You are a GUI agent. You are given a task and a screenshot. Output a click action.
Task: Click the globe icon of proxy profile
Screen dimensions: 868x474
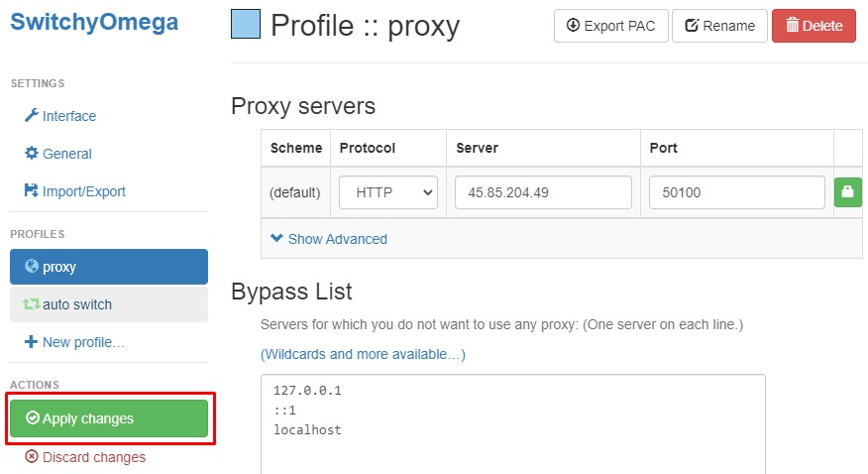[32, 267]
